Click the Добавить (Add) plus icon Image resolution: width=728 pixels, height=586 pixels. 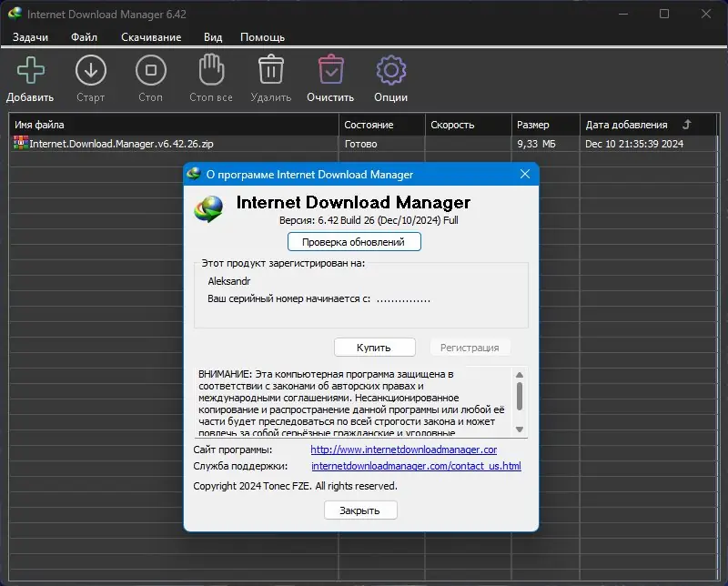(30, 70)
